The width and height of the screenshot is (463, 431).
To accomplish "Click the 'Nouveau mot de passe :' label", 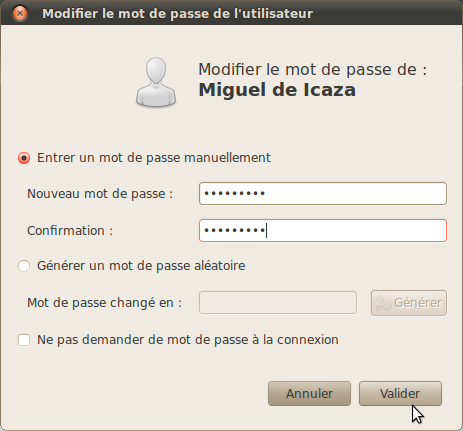I will tap(100, 194).
